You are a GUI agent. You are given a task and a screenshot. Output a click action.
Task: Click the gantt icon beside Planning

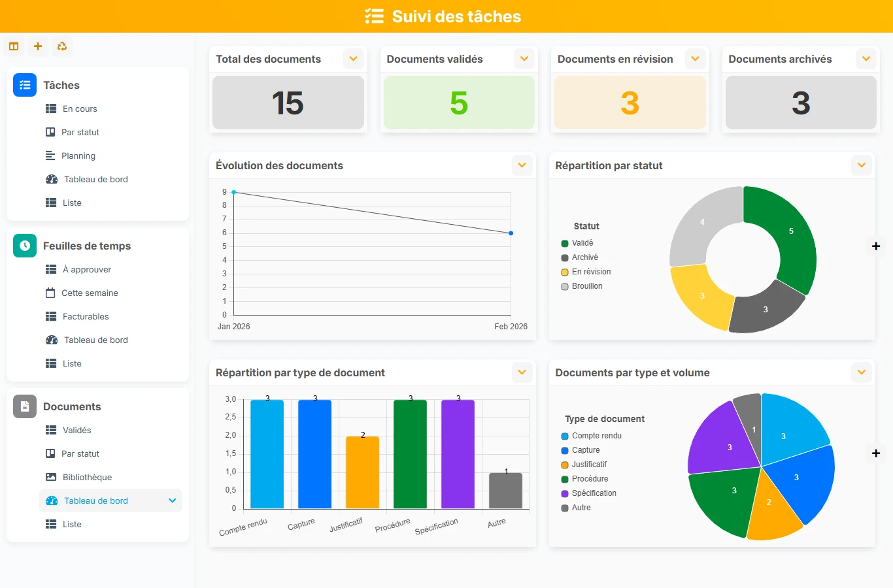[50, 155]
